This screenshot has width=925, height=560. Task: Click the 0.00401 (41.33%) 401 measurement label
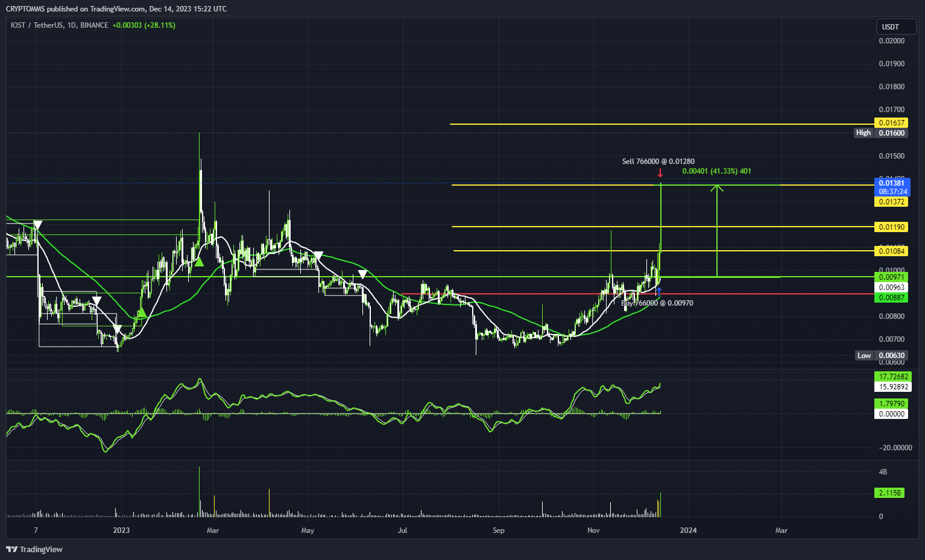click(x=716, y=171)
